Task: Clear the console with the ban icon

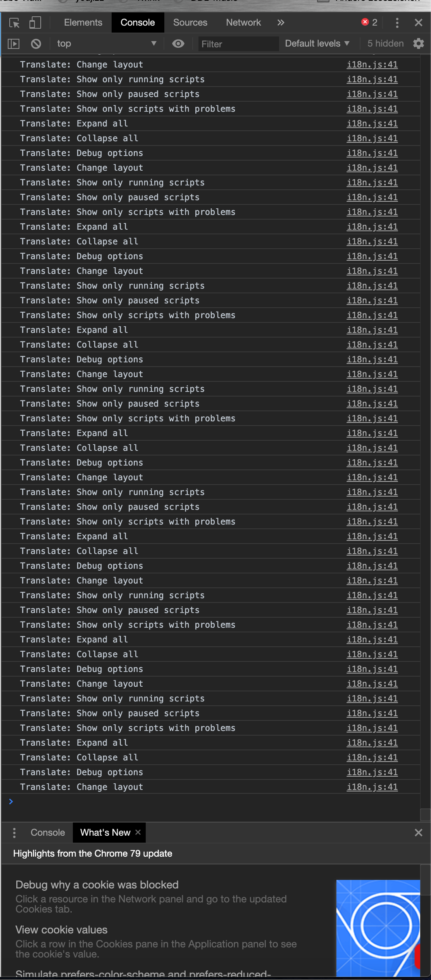Action: click(x=36, y=44)
